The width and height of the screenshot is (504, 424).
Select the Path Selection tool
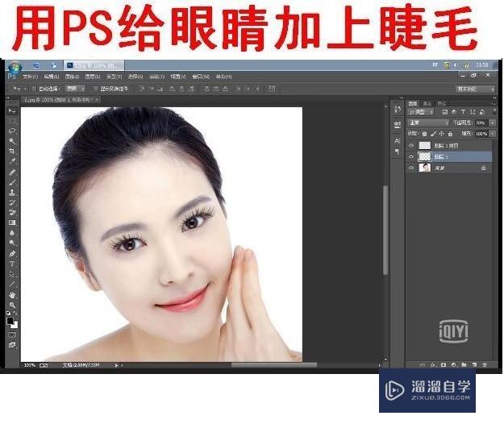[x=12, y=274]
